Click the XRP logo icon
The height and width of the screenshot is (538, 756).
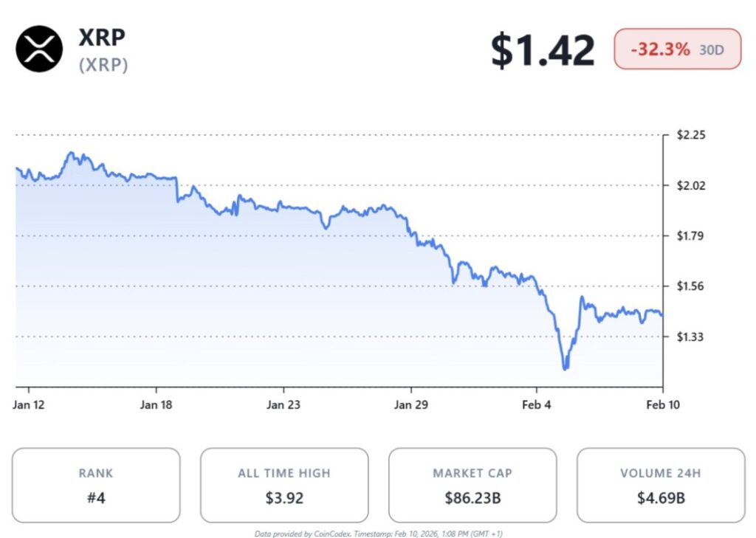(x=39, y=49)
